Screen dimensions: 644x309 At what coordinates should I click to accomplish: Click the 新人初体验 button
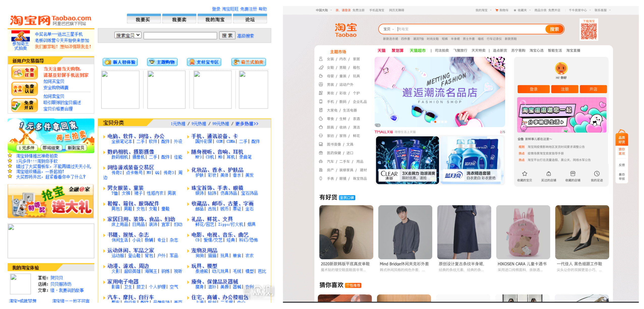pos(120,62)
